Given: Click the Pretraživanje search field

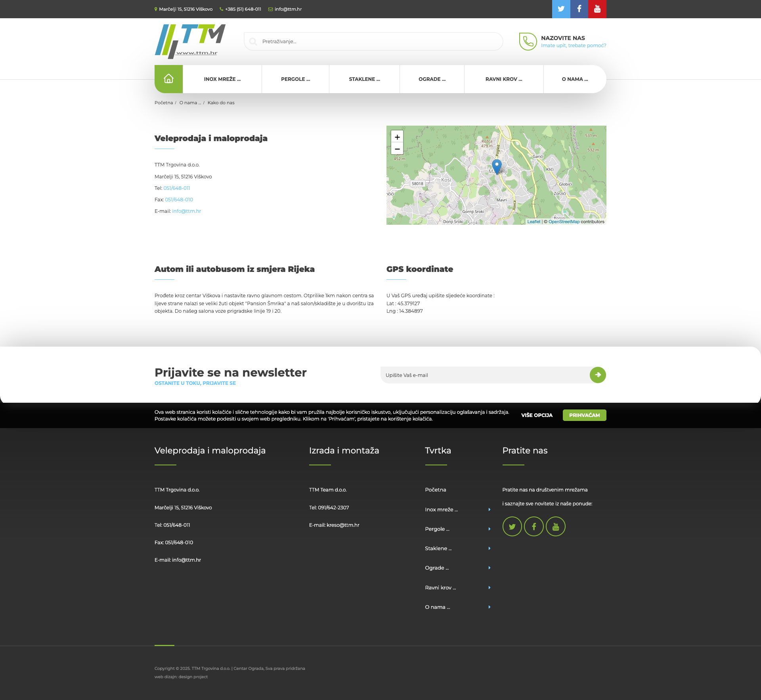Looking at the screenshot, I should [377, 41].
